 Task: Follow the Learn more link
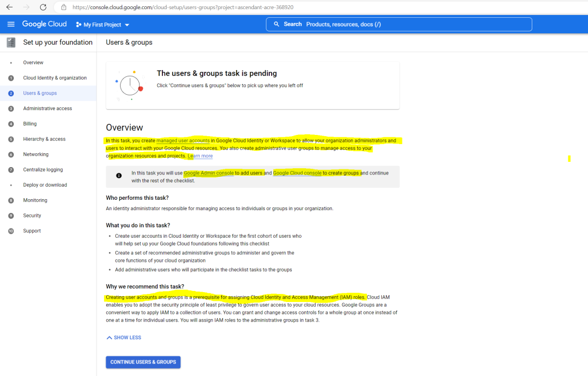(200, 156)
